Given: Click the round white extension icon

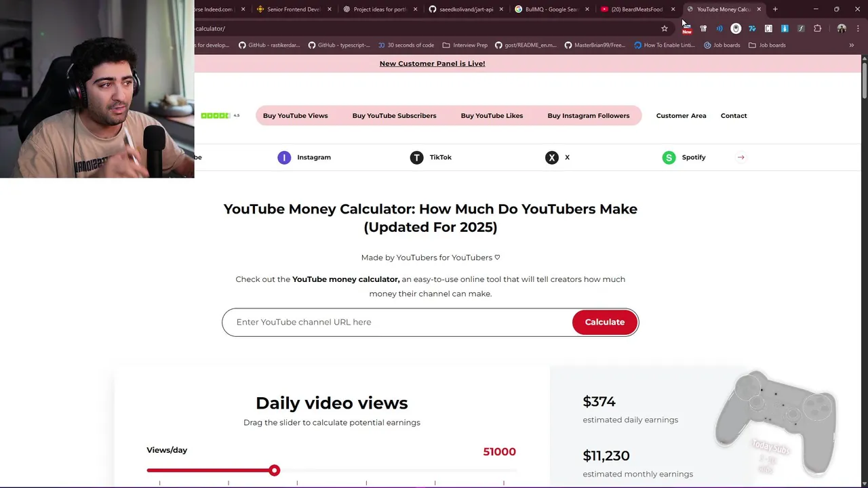Looking at the screenshot, I should point(736,28).
